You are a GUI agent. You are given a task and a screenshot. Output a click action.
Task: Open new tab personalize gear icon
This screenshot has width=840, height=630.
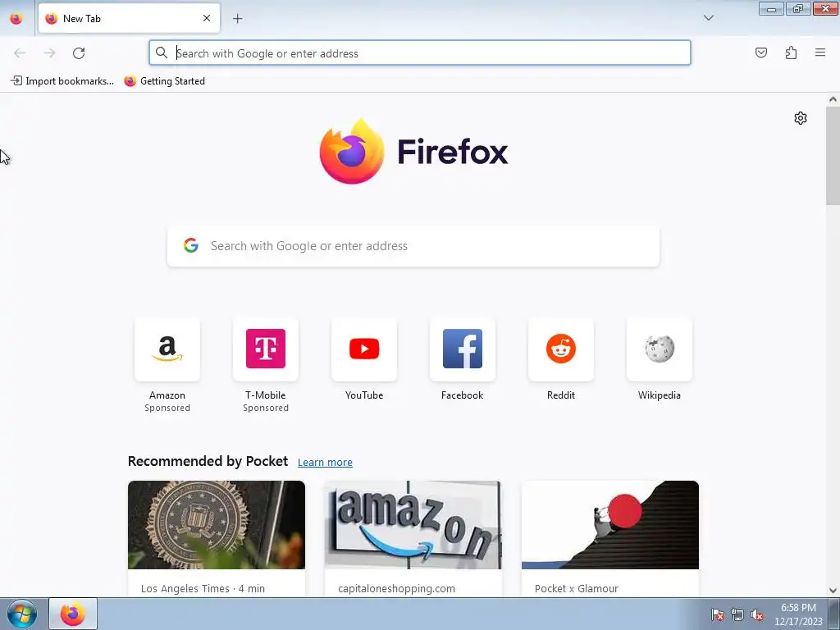(801, 118)
